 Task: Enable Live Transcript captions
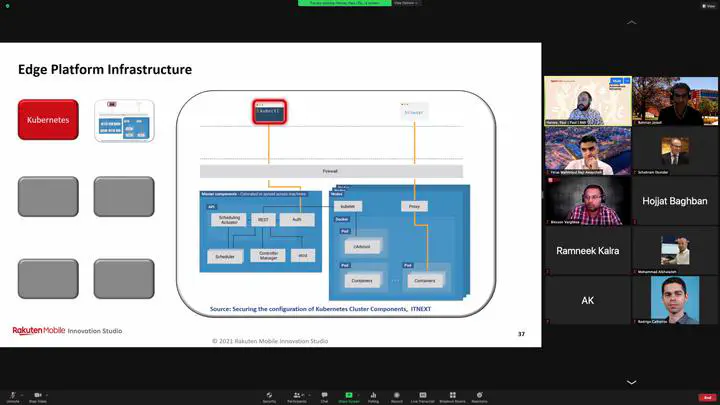[423, 395]
